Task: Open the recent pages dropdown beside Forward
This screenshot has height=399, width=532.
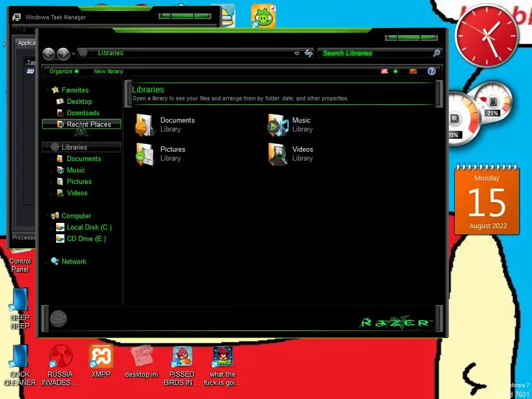Action: (73, 54)
